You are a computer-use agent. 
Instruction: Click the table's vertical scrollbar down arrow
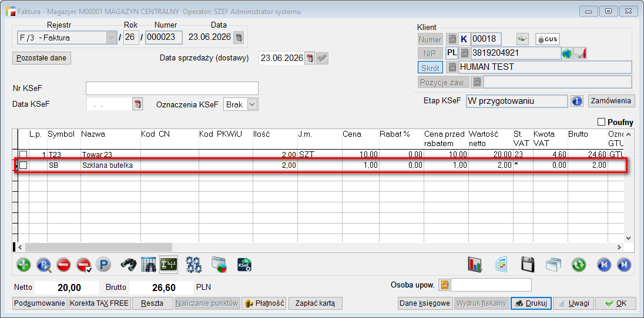[628, 238]
